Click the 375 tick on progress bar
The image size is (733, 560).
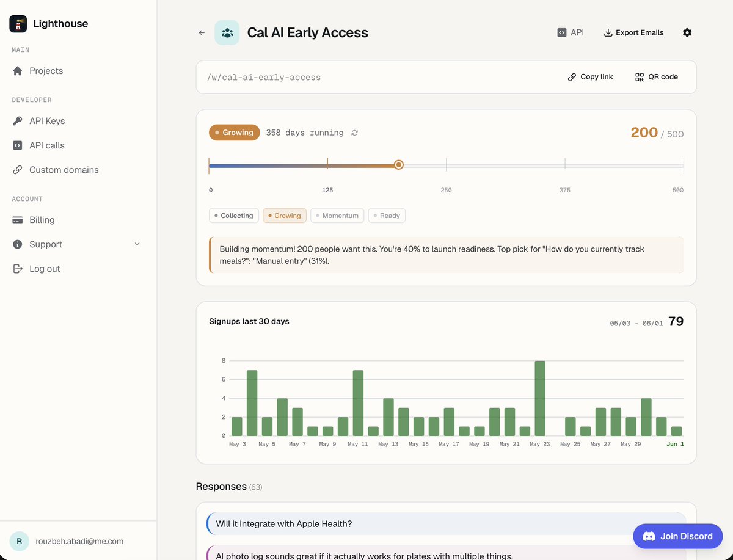pos(565,164)
